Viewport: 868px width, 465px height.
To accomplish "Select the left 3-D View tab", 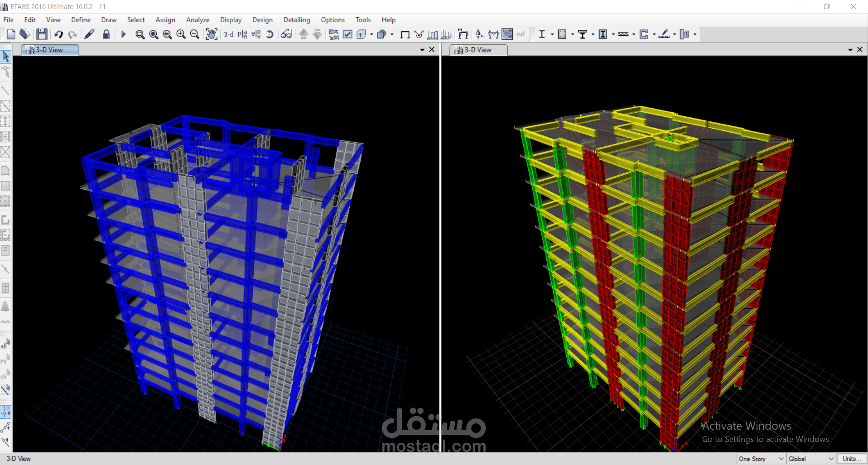I will pyautogui.click(x=50, y=50).
